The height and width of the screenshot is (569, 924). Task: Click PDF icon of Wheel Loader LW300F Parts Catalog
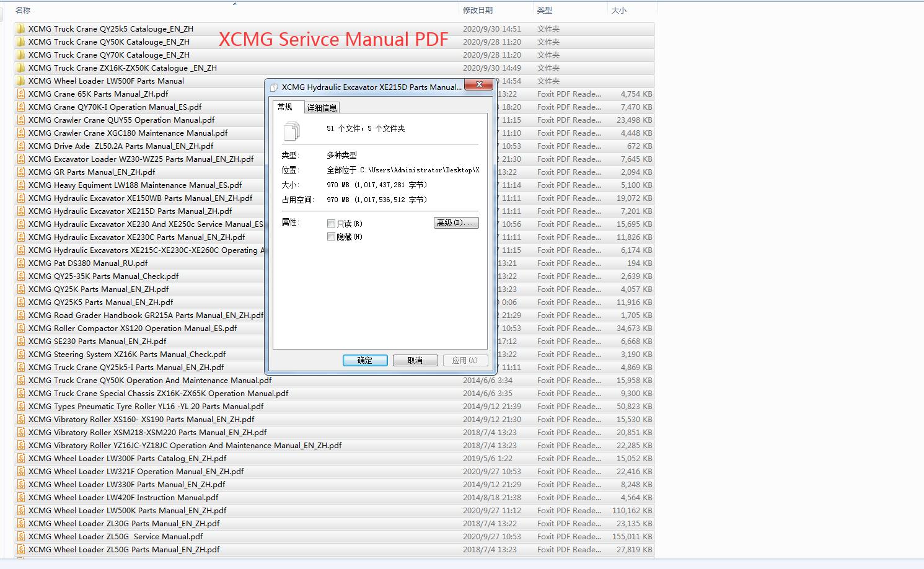[x=21, y=458]
